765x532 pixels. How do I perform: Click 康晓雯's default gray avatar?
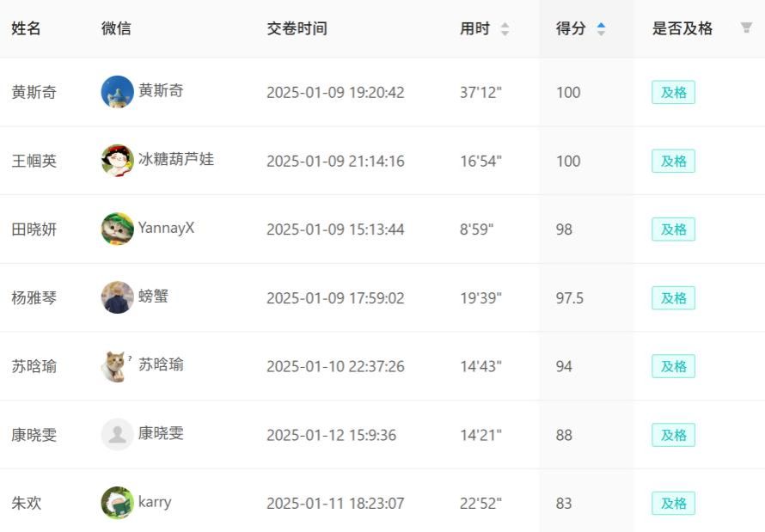point(117,434)
